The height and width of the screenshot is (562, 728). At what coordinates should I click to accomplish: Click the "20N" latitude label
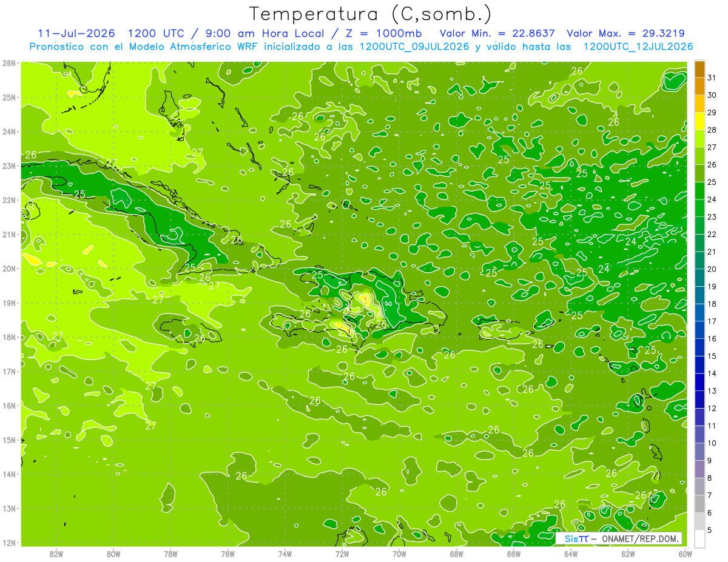(9, 269)
